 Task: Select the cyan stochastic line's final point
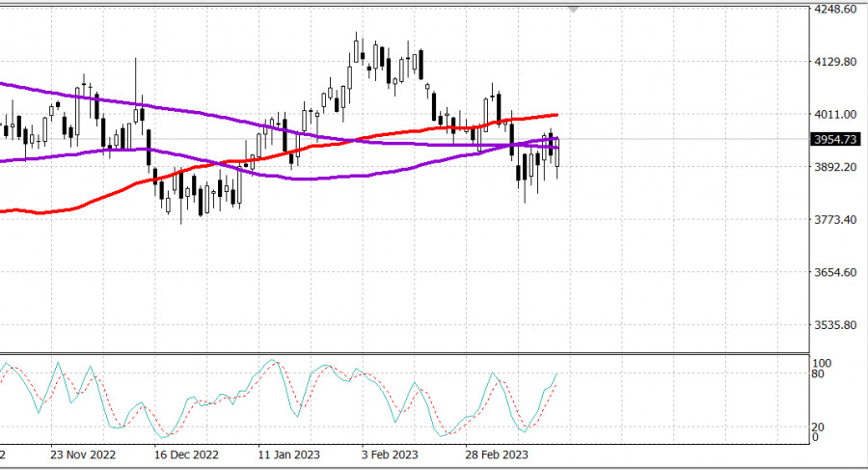tap(558, 373)
